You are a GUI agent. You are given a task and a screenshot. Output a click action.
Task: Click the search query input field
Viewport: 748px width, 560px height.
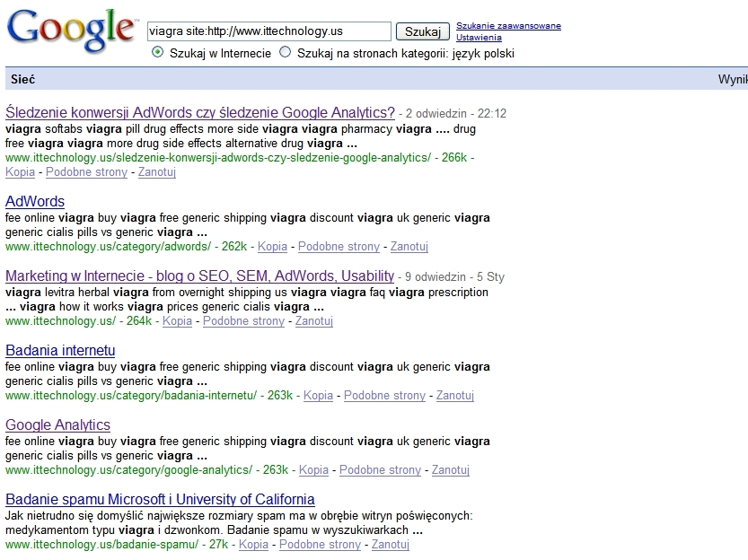pyautogui.click(x=268, y=31)
